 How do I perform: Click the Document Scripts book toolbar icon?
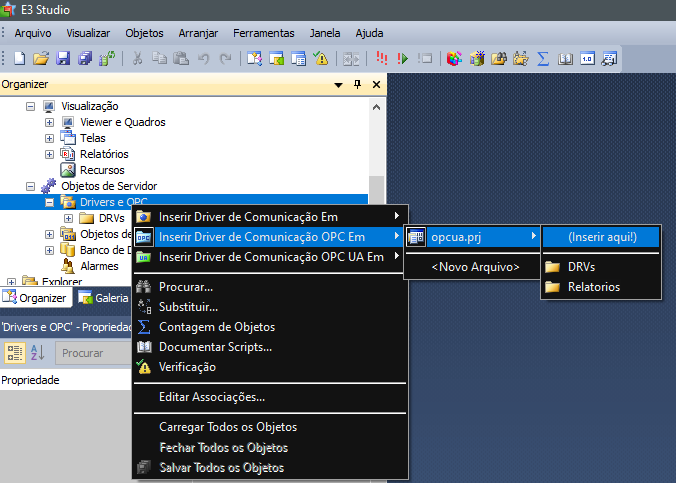565,58
